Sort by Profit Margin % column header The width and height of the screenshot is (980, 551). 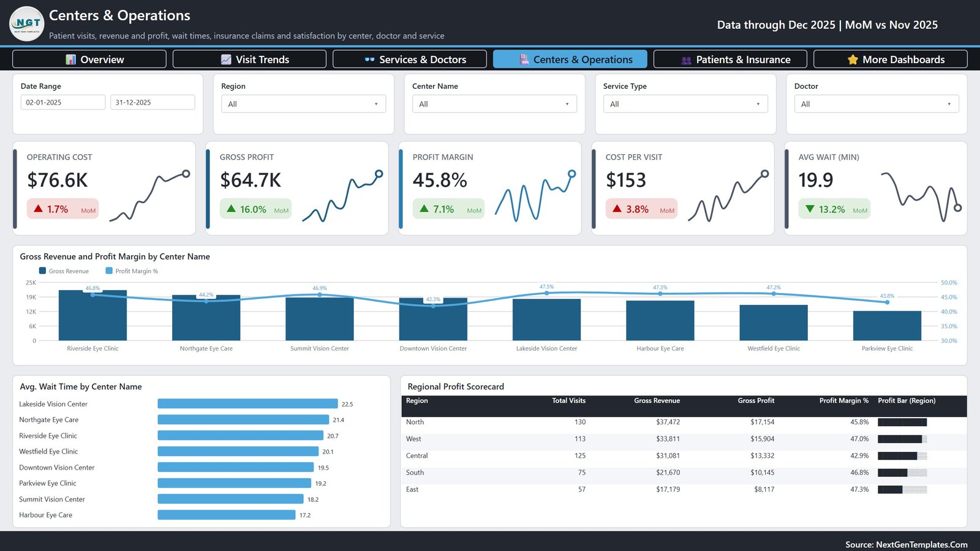pyautogui.click(x=844, y=400)
